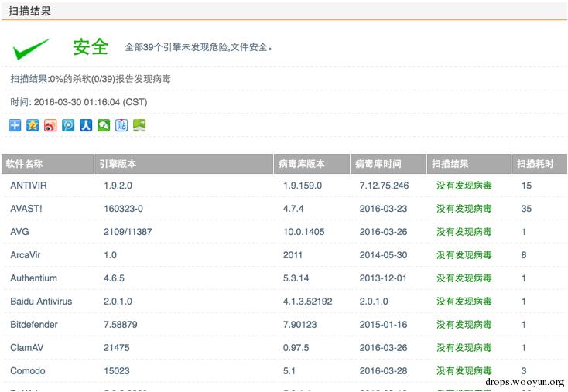Share to Baidu Tieba 贴 icon

tap(121, 125)
